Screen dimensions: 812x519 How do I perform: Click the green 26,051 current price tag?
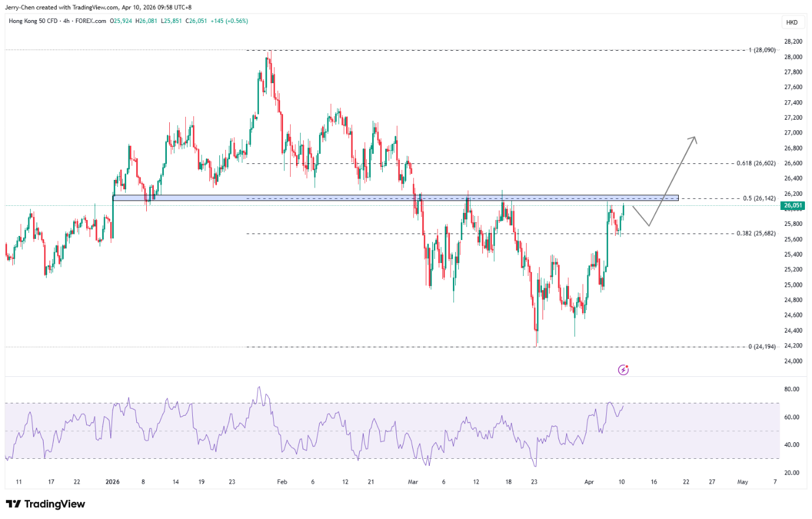pos(793,206)
